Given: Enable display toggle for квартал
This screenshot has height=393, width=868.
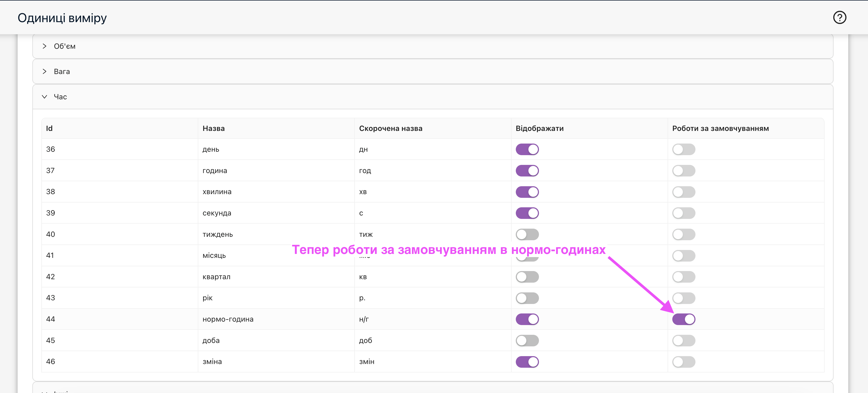Looking at the screenshot, I should (x=527, y=277).
